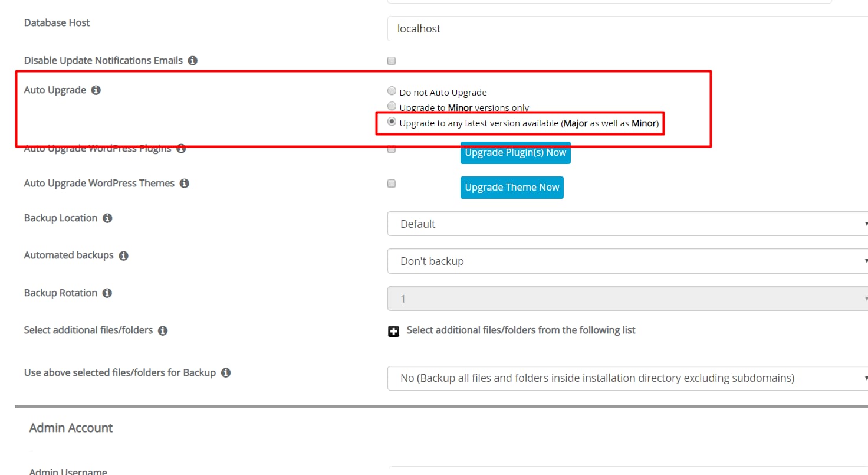The image size is (868, 475).
Task: Click the Upgrade Theme Now button
Action: pyautogui.click(x=512, y=188)
